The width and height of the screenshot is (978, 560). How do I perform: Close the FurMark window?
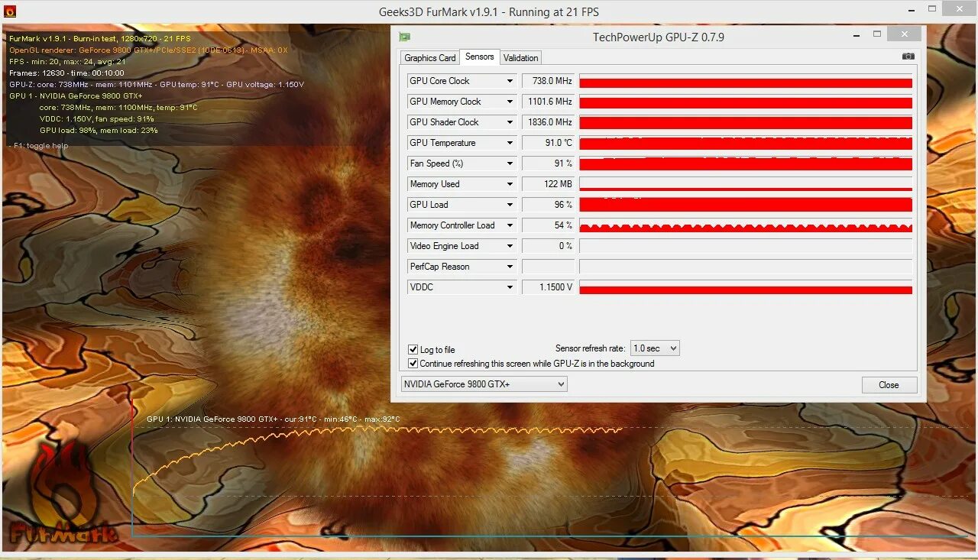click(958, 10)
